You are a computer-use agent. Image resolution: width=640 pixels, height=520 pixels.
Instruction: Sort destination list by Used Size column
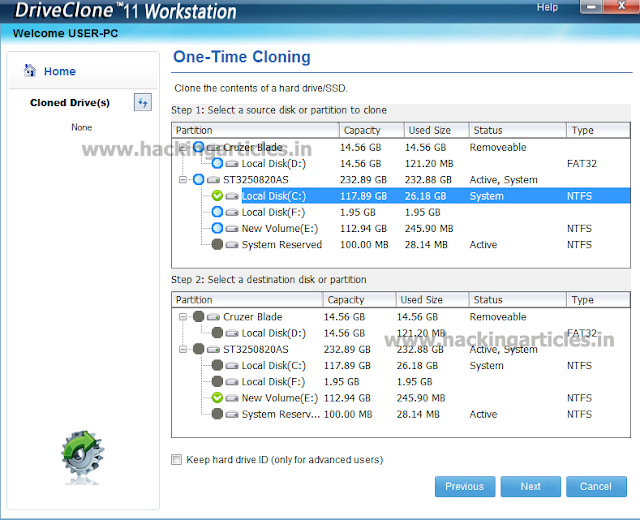[433, 300]
